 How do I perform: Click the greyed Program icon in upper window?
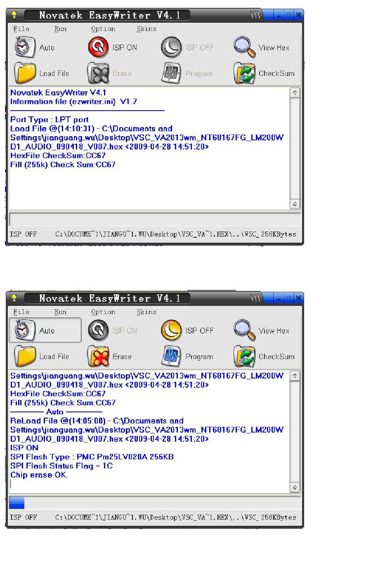pyautogui.click(x=171, y=73)
